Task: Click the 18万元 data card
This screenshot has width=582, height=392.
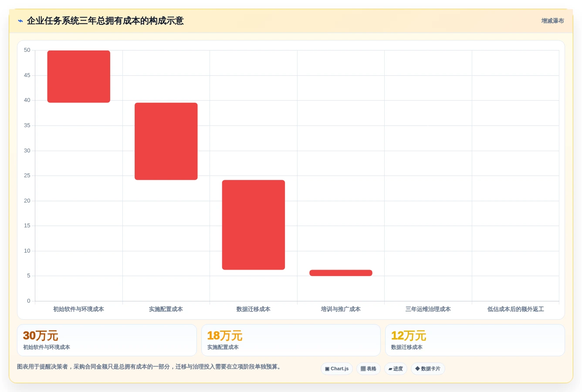Action: (291, 340)
